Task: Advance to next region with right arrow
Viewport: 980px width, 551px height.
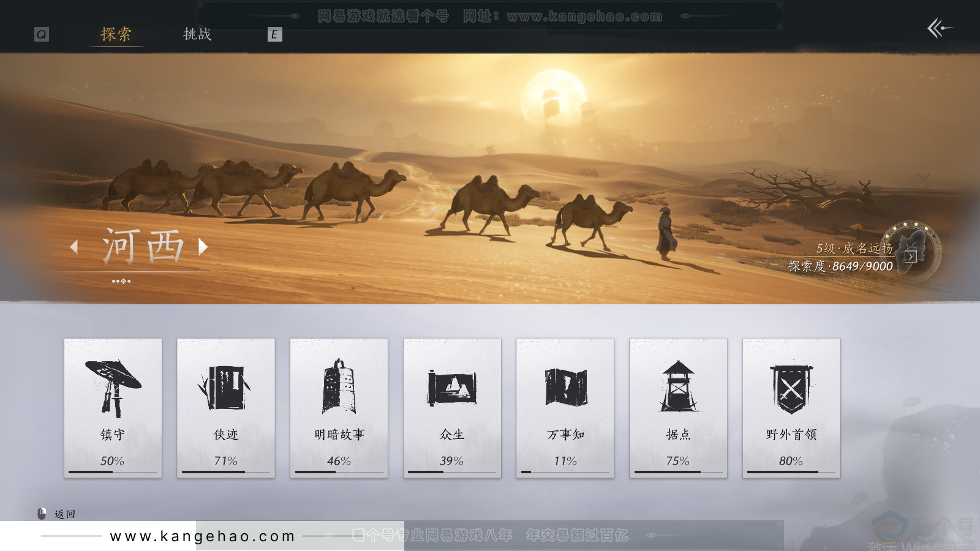Action: [203, 247]
